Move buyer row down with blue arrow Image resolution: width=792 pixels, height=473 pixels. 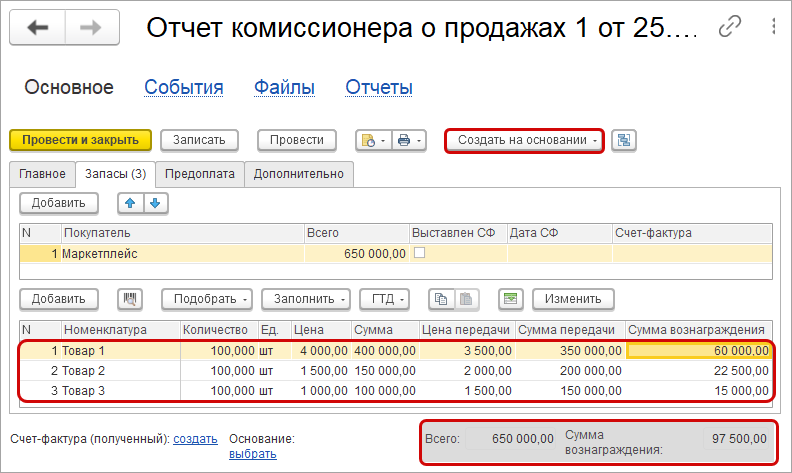click(156, 203)
